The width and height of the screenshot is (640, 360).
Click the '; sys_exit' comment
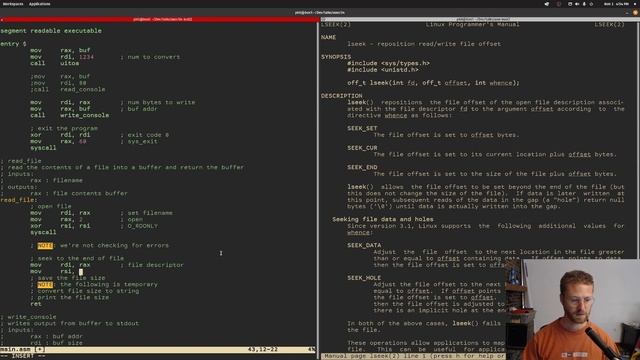pos(139,141)
